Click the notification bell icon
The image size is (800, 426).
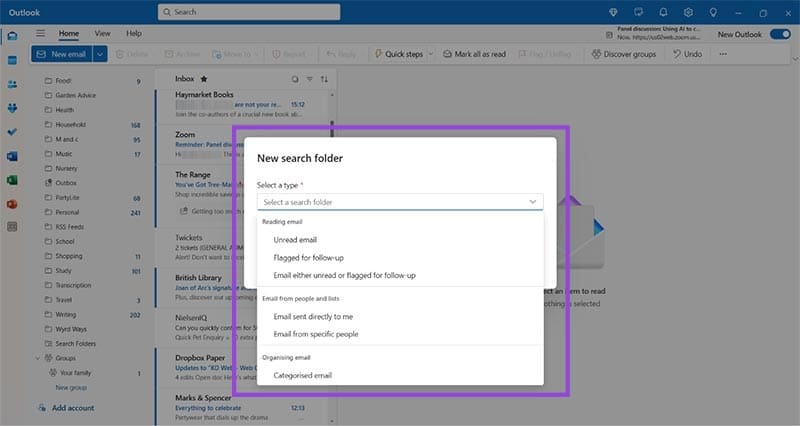click(662, 12)
